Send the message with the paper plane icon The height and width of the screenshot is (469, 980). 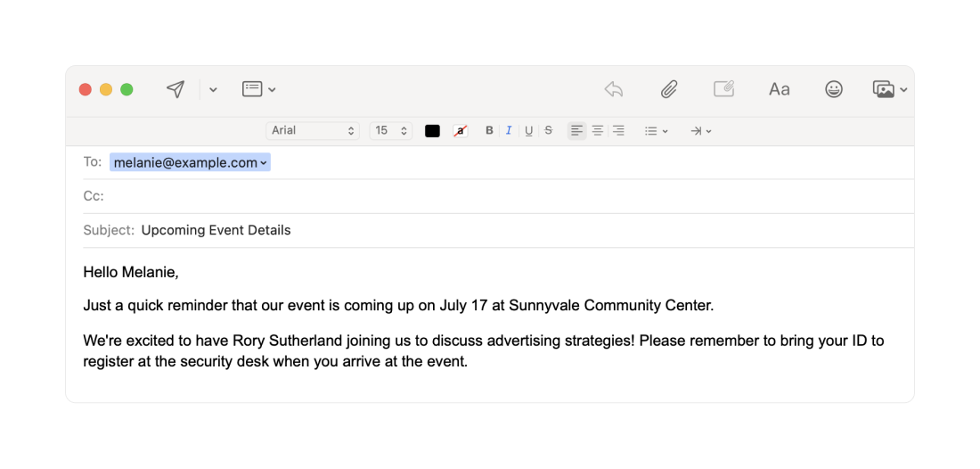click(176, 89)
